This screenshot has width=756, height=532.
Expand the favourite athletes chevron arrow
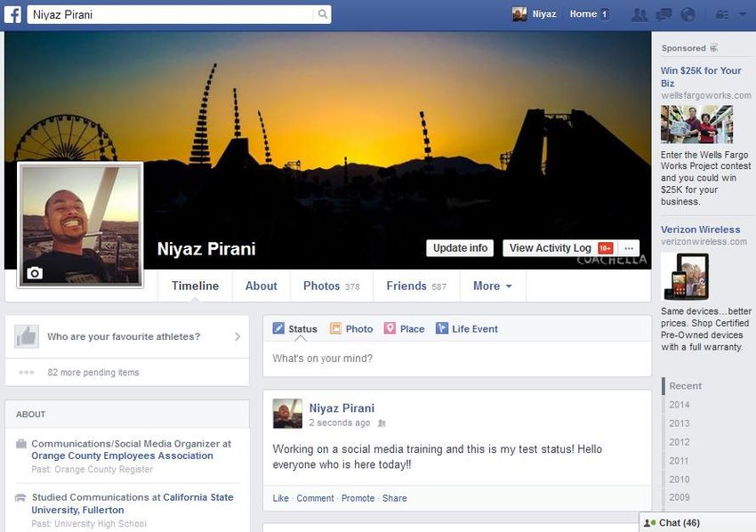pyautogui.click(x=237, y=336)
